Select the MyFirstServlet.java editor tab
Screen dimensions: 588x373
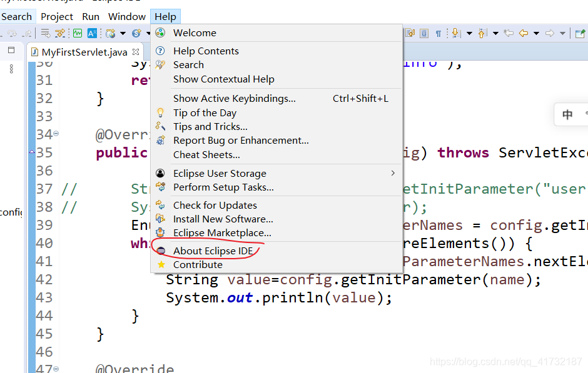[x=84, y=52]
